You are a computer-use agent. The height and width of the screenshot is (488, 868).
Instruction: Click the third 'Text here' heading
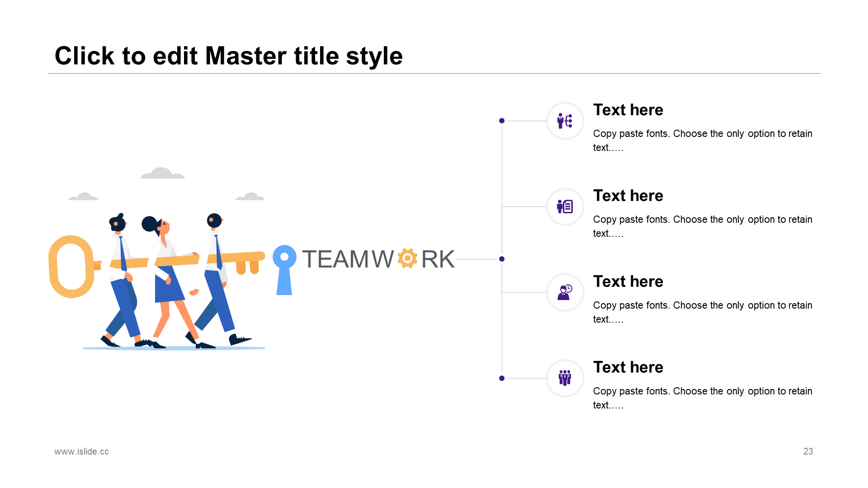628,282
